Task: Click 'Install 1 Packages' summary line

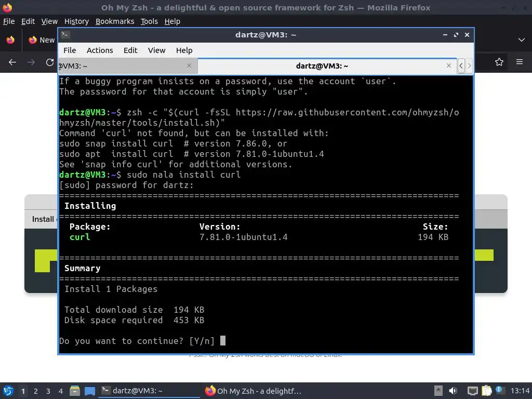Action: point(111,289)
